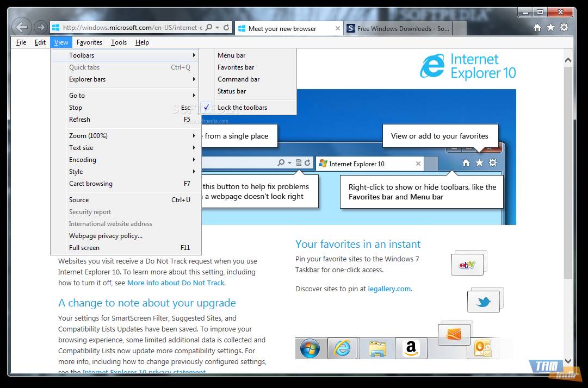Enable the Favorites bar toolbar
The height and width of the screenshot is (388, 588).
click(x=236, y=67)
